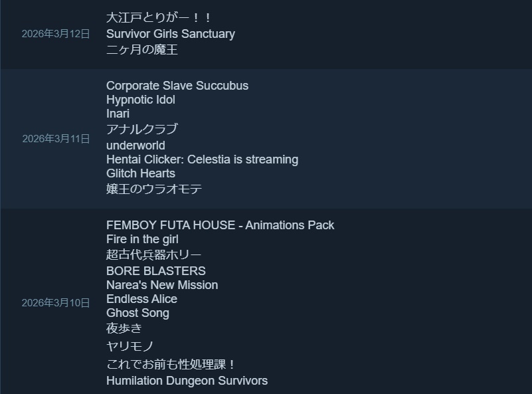The image size is (532, 394).
Task: Select the 2026年3月11日 date cell
Action: click(56, 139)
